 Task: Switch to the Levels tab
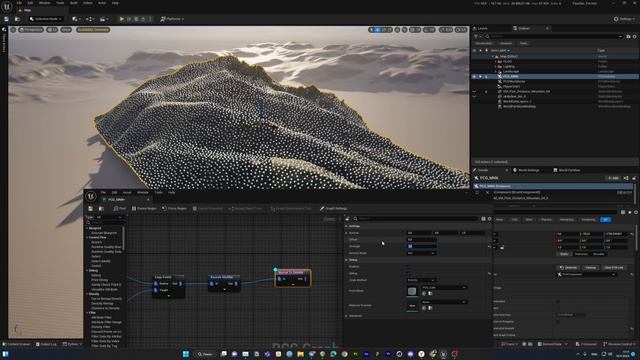482,28
